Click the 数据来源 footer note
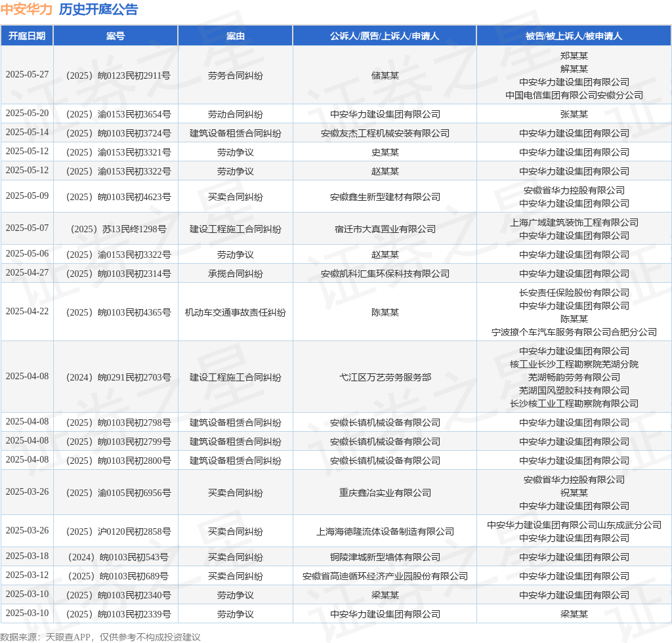Viewport: 672px width, 643px height. pos(100,637)
